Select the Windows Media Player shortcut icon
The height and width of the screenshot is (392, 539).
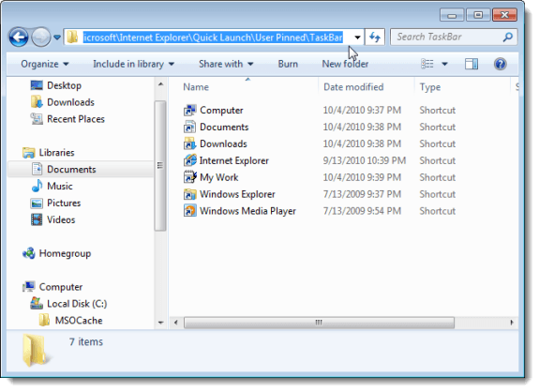tap(189, 211)
